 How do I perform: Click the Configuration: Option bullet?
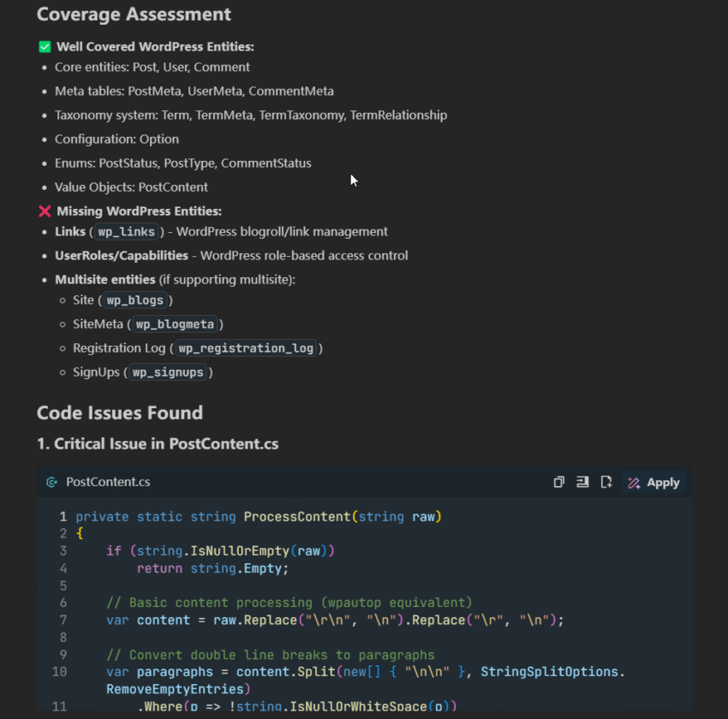(x=116, y=140)
